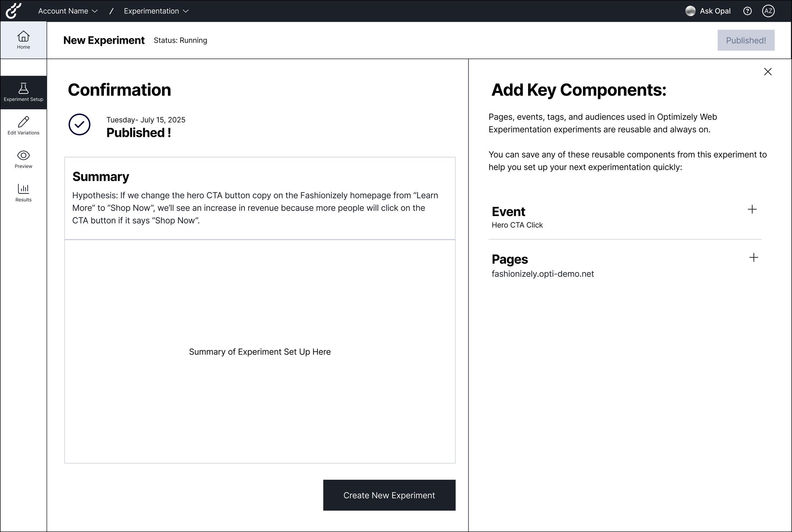The image size is (792, 532).
Task: Click the Published! status button
Action: point(745,40)
